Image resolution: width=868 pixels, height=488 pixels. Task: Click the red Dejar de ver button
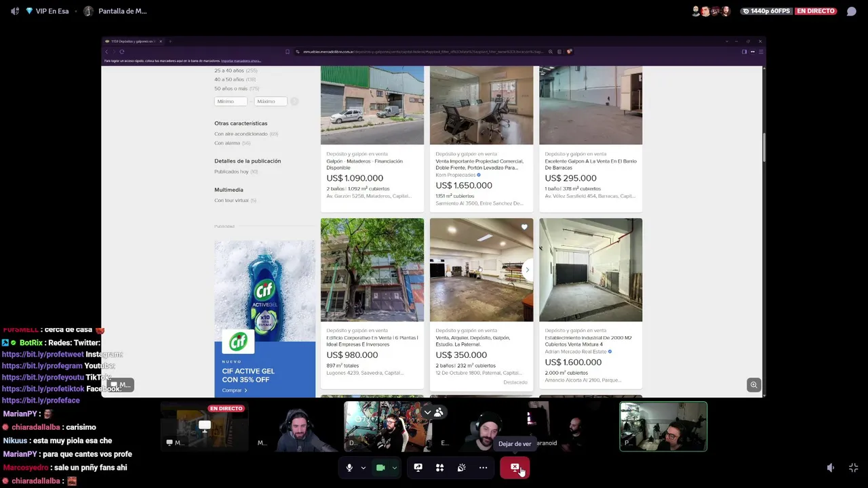(x=515, y=468)
